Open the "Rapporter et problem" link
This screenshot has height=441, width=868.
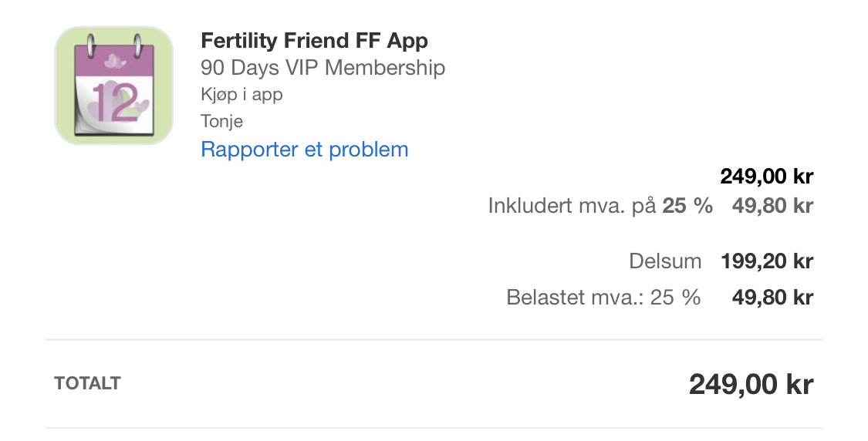tap(304, 149)
